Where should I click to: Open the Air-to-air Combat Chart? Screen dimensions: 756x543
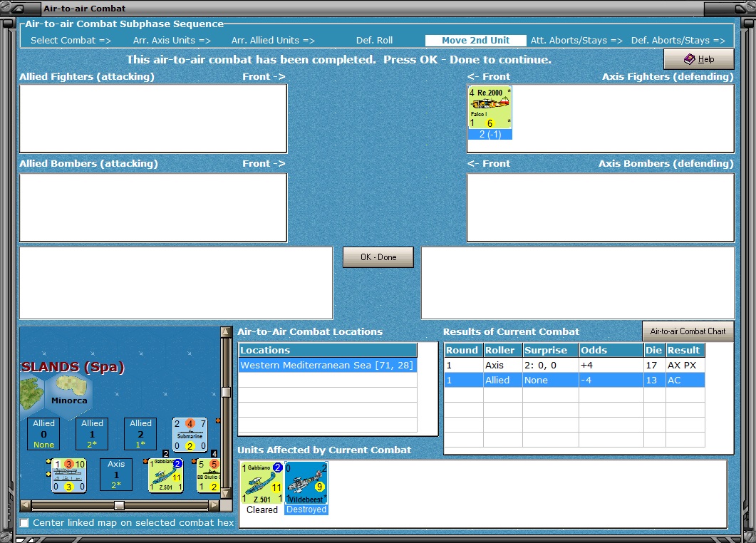(x=688, y=331)
